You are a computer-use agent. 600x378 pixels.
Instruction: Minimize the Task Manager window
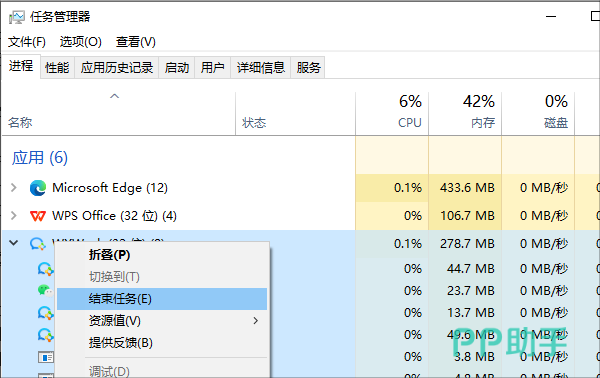pos(551,16)
